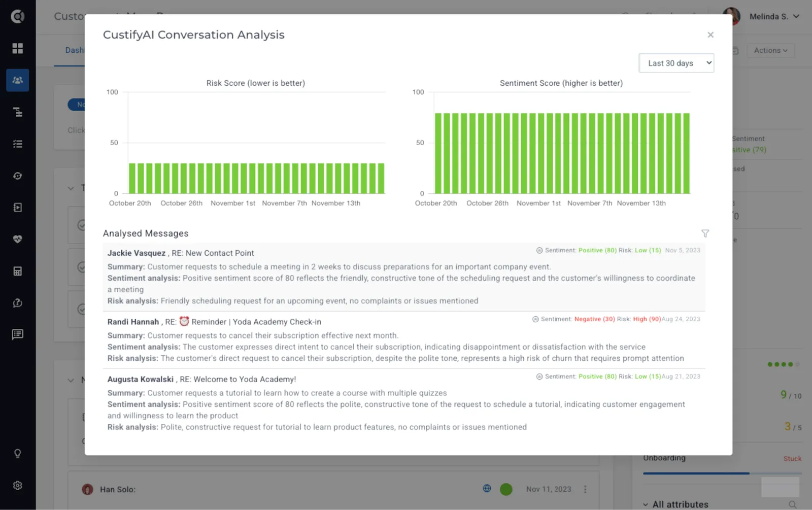The image size is (812, 510).
Task: Click the Analysed Messages heading
Action: tap(146, 233)
